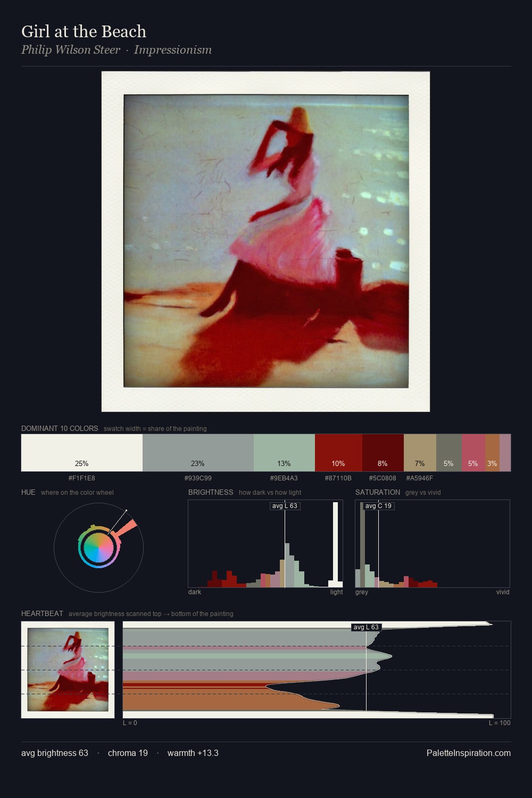
Task: Click the #5C0808 hex code label
Action: click(383, 478)
